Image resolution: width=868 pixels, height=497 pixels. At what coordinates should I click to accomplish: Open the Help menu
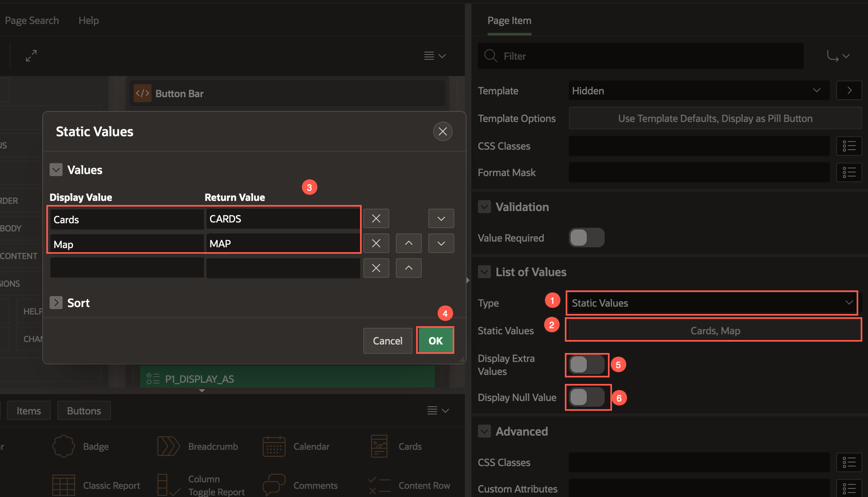(x=89, y=20)
